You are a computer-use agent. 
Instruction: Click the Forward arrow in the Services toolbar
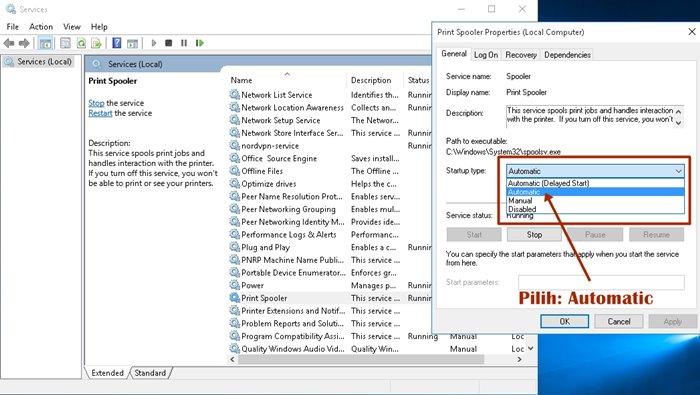[24, 43]
